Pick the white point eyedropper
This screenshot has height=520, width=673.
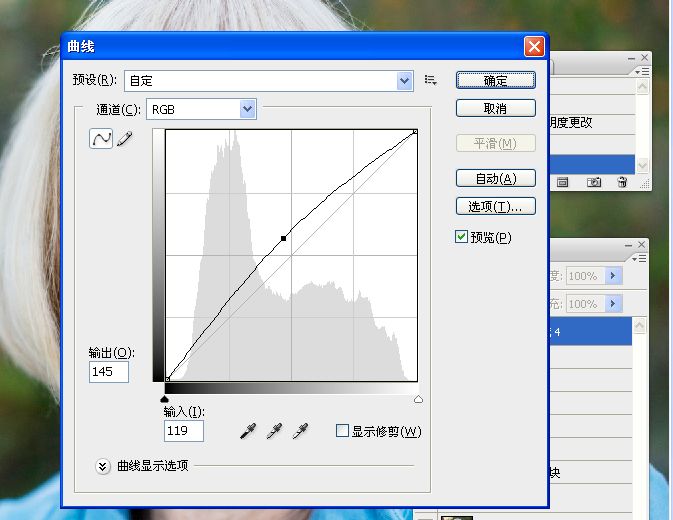(x=300, y=431)
